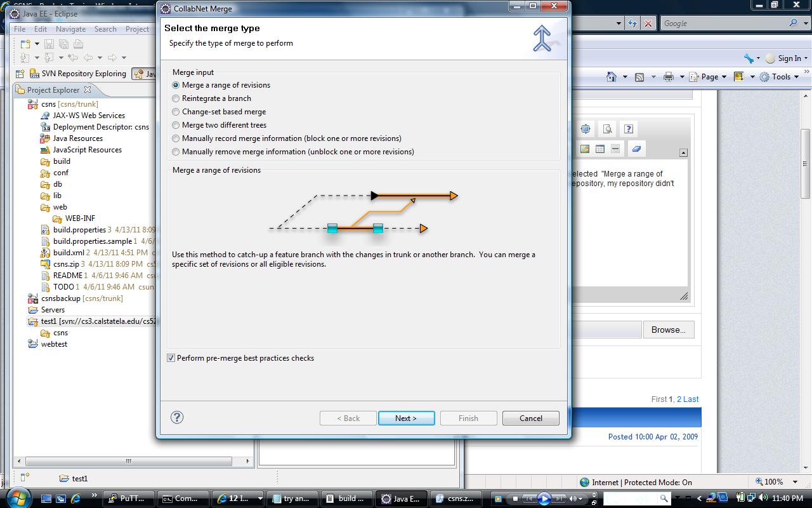The height and width of the screenshot is (508, 812).
Task: Click the browser Stop icon
Action: pyautogui.click(x=648, y=23)
